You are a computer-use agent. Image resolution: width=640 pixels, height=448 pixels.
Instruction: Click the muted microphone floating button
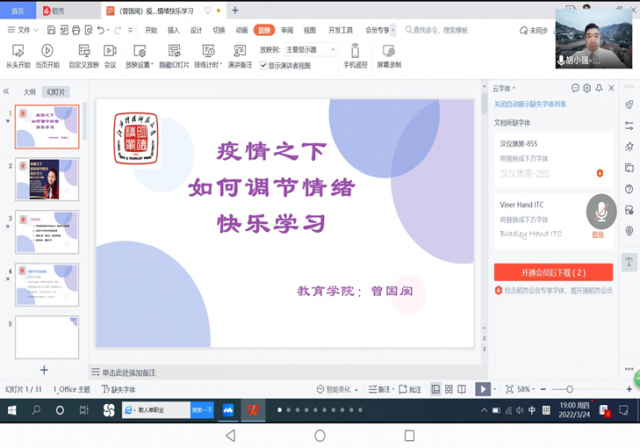coord(601,212)
